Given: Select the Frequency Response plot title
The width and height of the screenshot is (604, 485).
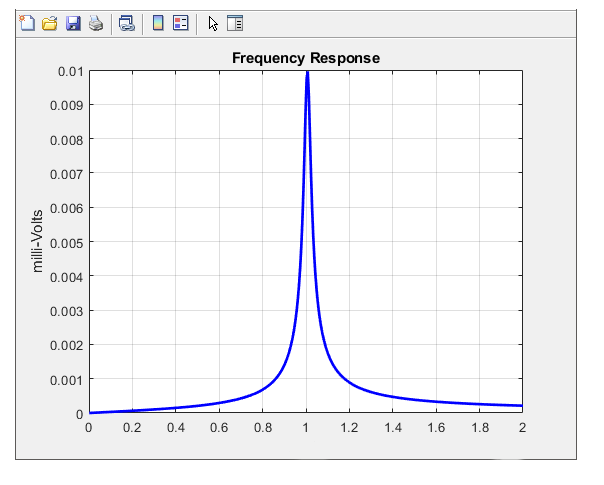Looking at the screenshot, I should [x=306, y=58].
